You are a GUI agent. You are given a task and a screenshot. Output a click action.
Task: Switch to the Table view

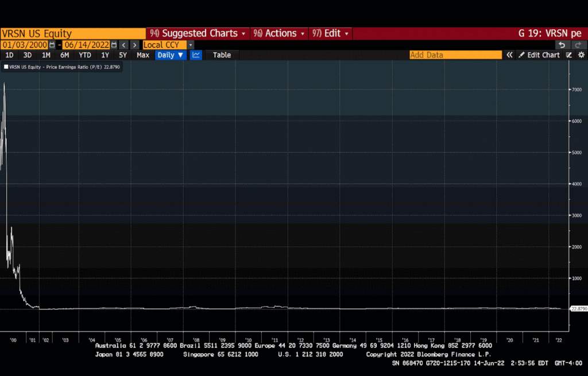point(222,55)
